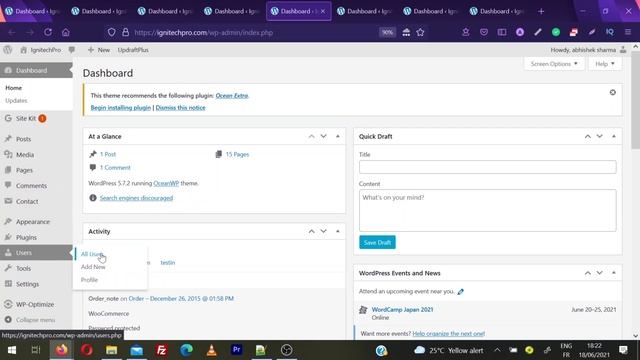640x360 pixels.
Task: Dismiss the Ocean Extra notice
Action: pyautogui.click(x=613, y=93)
